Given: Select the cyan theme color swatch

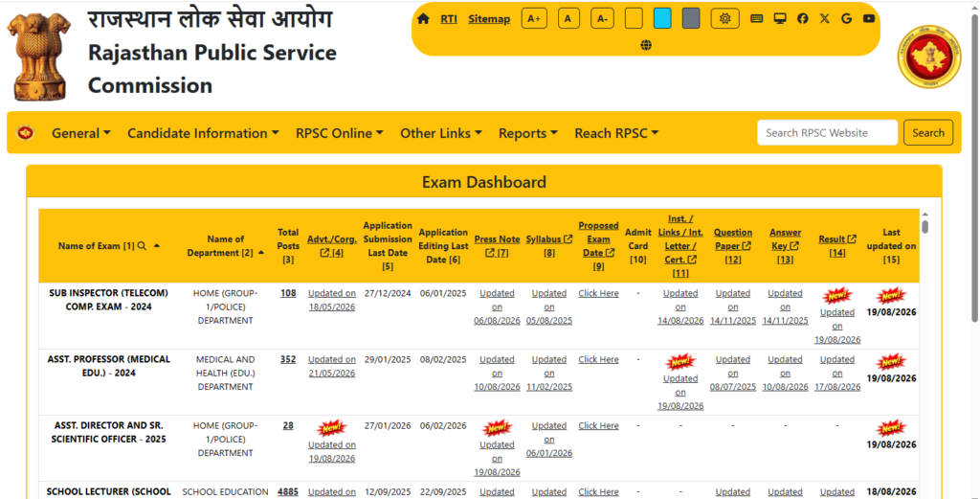Looking at the screenshot, I should (662, 19).
